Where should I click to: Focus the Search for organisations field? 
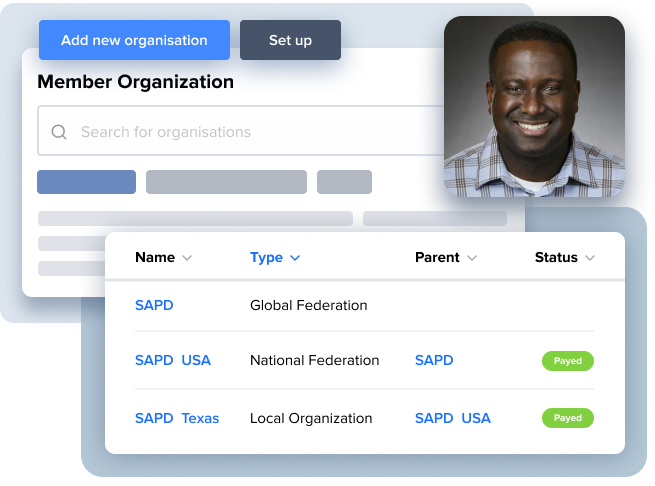point(250,132)
